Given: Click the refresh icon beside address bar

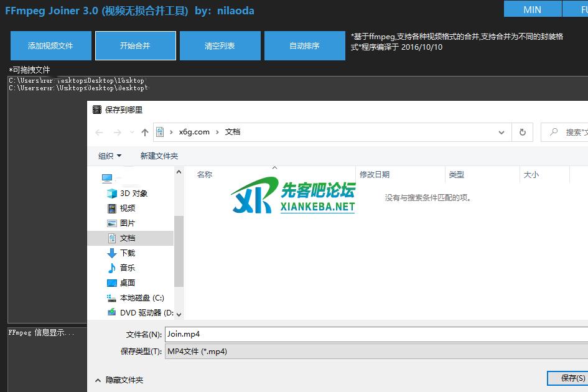Looking at the screenshot, I should point(522,133).
